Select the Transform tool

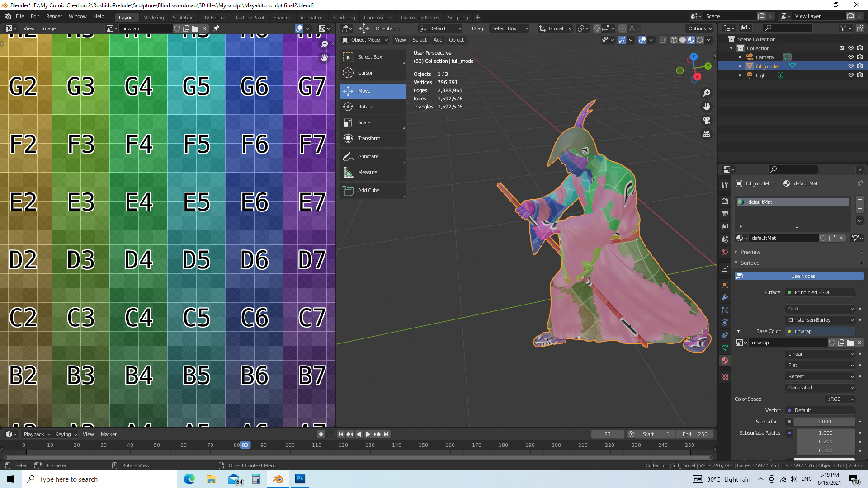pos(372,138)
